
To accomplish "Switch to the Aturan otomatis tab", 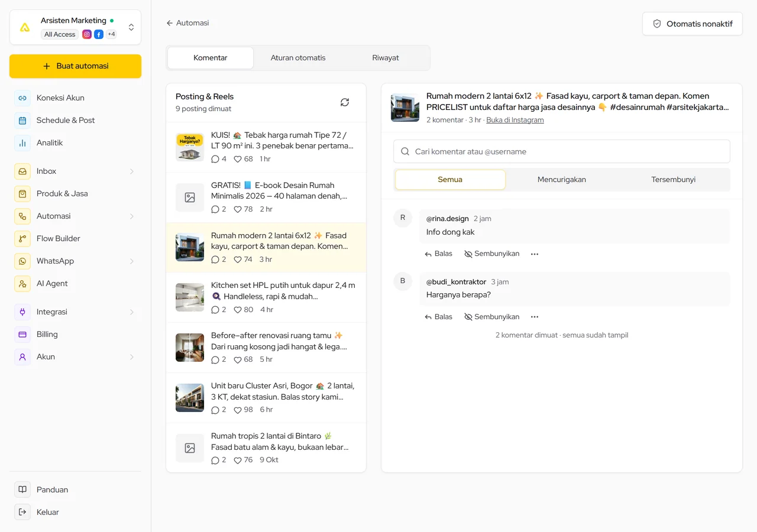I will 298,58.
